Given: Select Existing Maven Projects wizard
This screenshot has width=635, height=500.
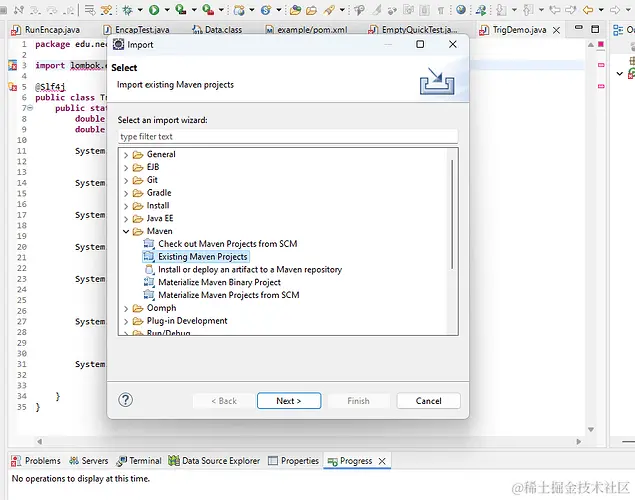Looking at the screenshot, I should pos(196,257).
